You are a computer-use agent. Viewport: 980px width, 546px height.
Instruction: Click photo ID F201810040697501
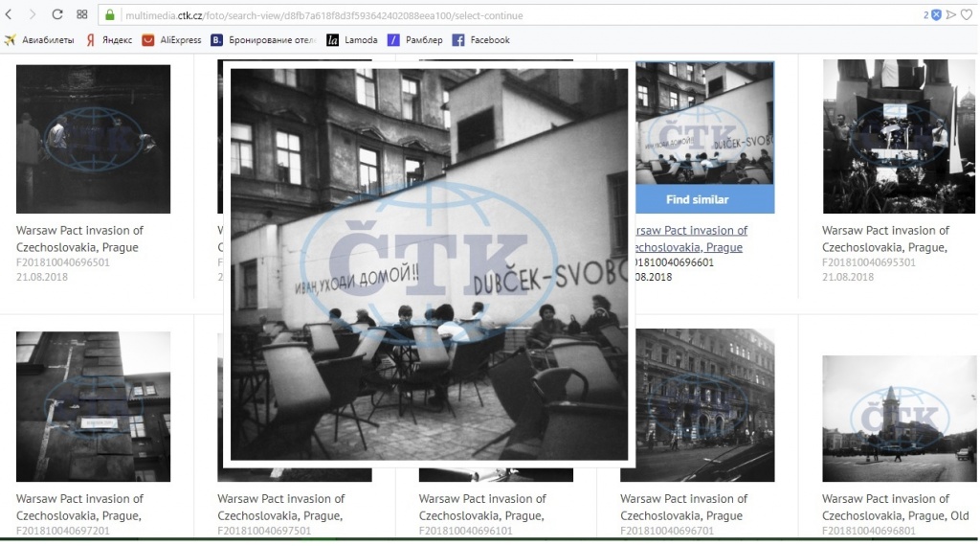(x=264, y=531)
